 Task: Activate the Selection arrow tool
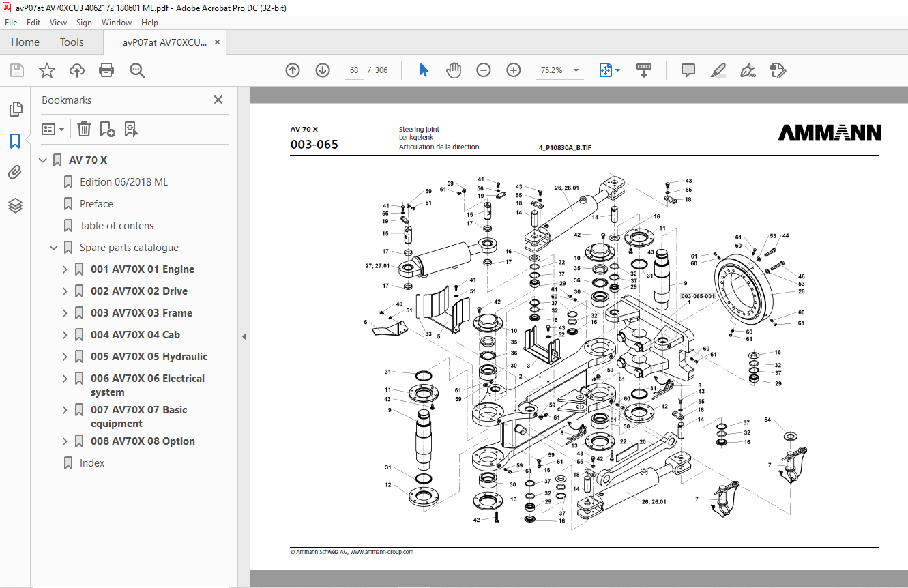[424, 70]
